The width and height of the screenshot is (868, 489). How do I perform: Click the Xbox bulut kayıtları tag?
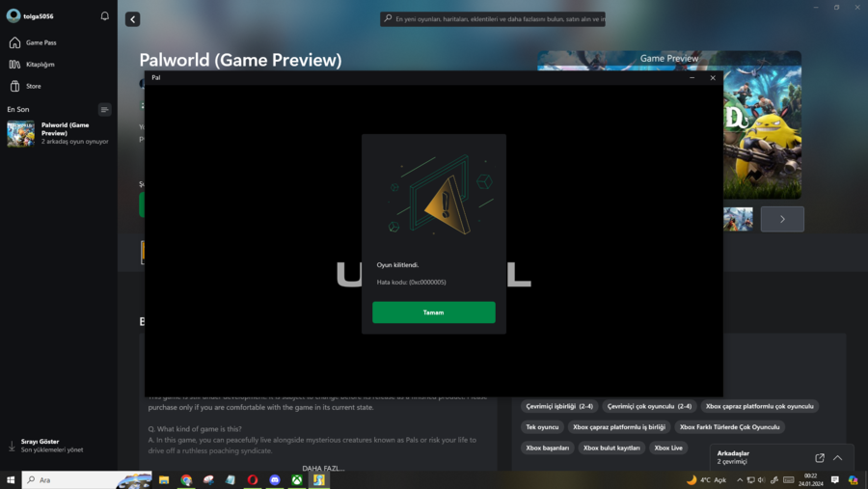tap(611, 448)
